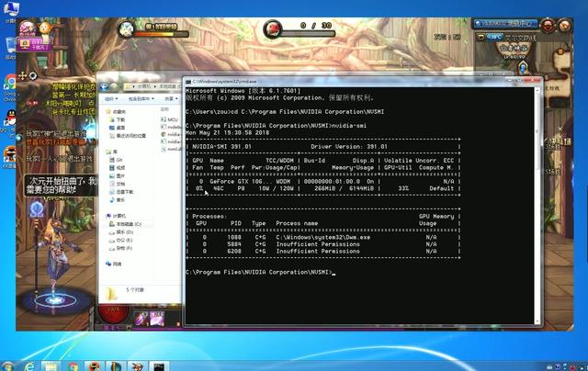The image size is (588, 371).
Task: Click the second purple skill slot icon
Action: (157, 319)
